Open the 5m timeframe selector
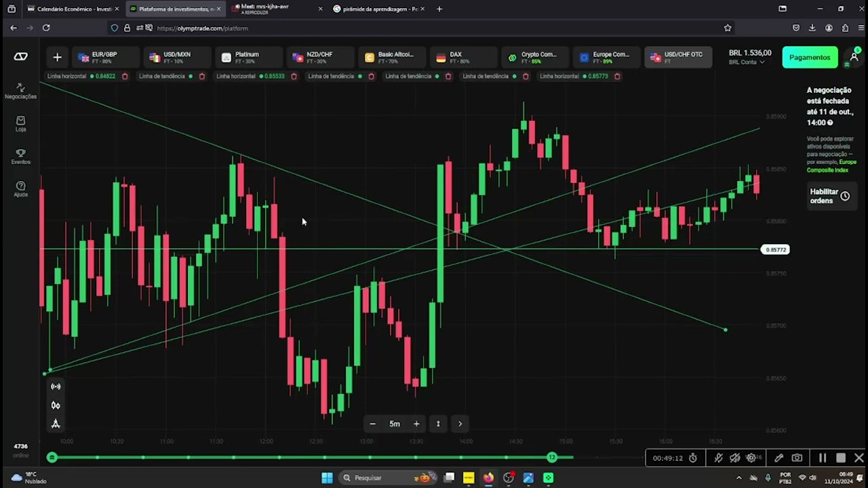The image size is (868, 488). [x=395, y=424]
